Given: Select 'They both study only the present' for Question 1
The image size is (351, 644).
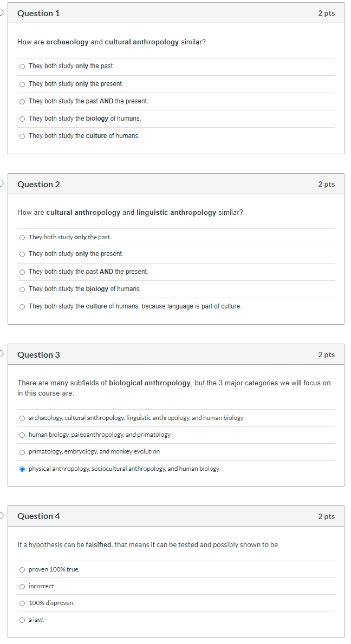Looking at the screenshot, I should (22, 84).
